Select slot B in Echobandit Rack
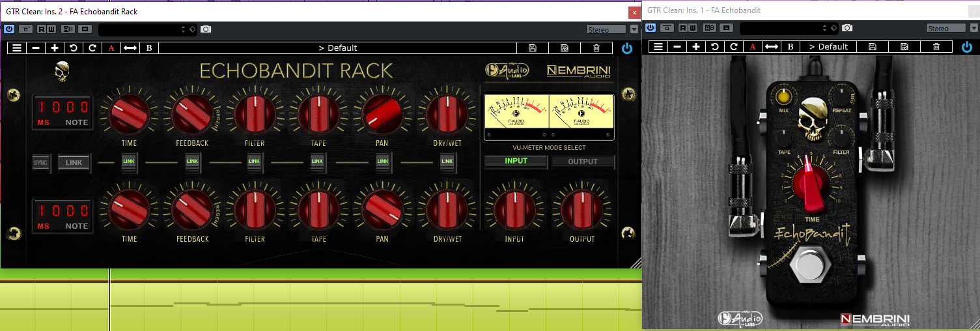Viewport: 980px width, 331px height. [149, 48]
